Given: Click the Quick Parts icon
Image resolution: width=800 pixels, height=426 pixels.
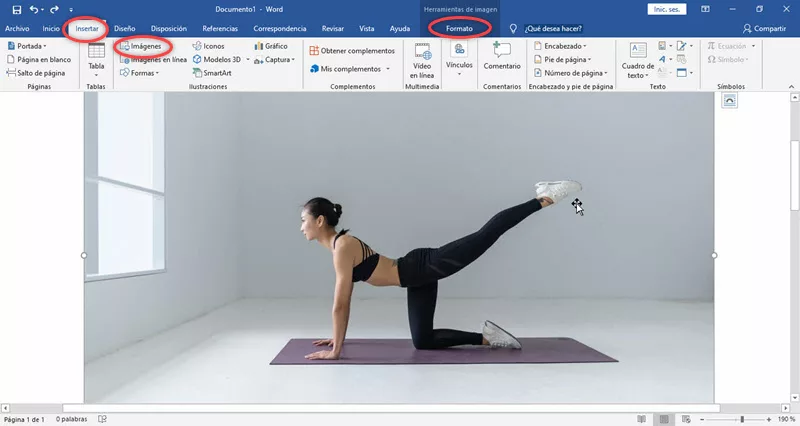Looking at the screenshot, I should tap(664, 46).
